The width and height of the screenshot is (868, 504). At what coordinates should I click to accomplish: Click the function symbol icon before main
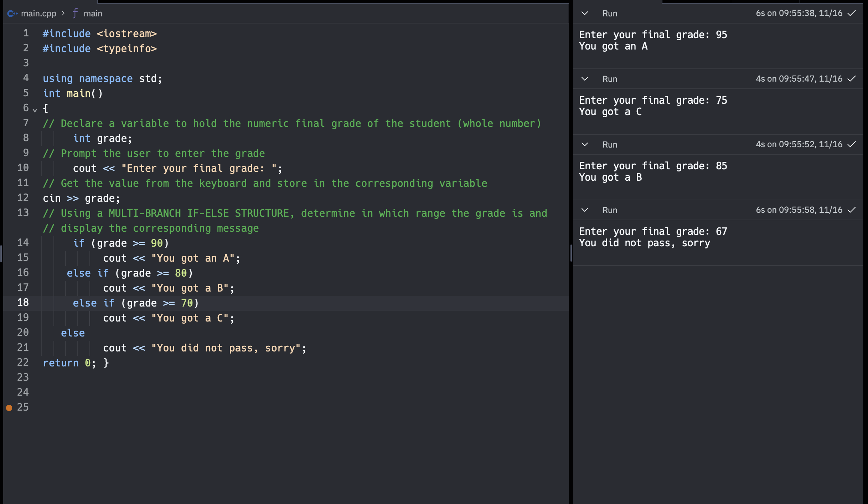click(75, 14)
